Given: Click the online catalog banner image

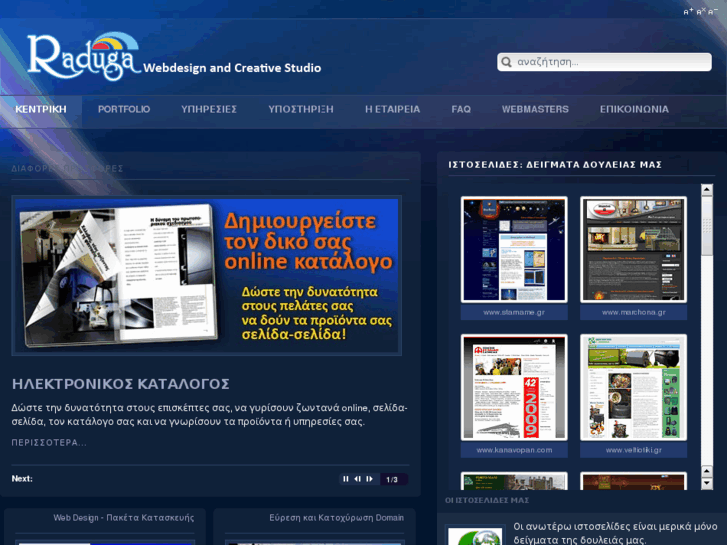Looking at the screenshot, I should coord(206,276).
